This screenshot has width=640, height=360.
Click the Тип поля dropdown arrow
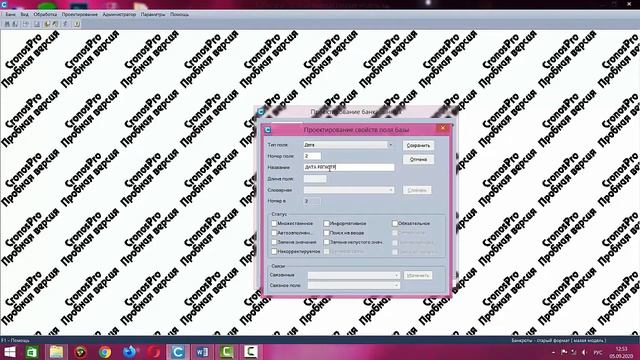(x=390, y=145)
